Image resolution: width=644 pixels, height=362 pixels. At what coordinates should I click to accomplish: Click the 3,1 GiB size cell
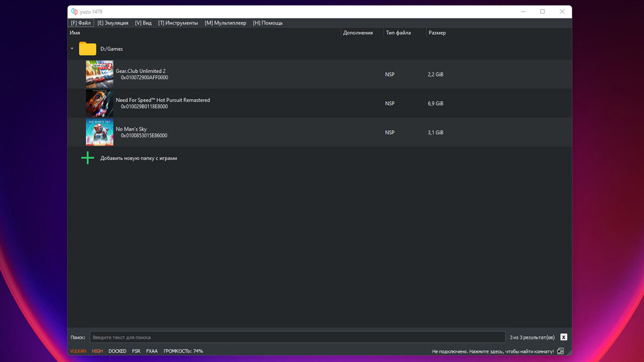(436, 132)
